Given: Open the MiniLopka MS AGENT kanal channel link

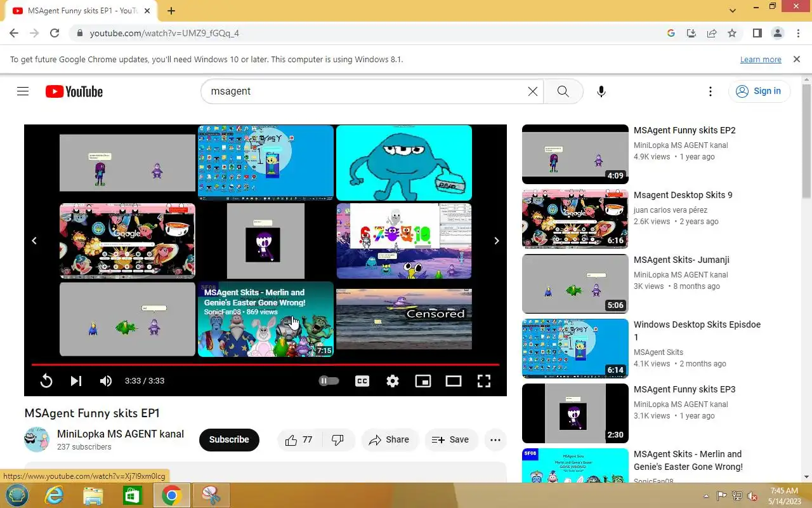Looking at the screenshot, I should coord(121,434).
